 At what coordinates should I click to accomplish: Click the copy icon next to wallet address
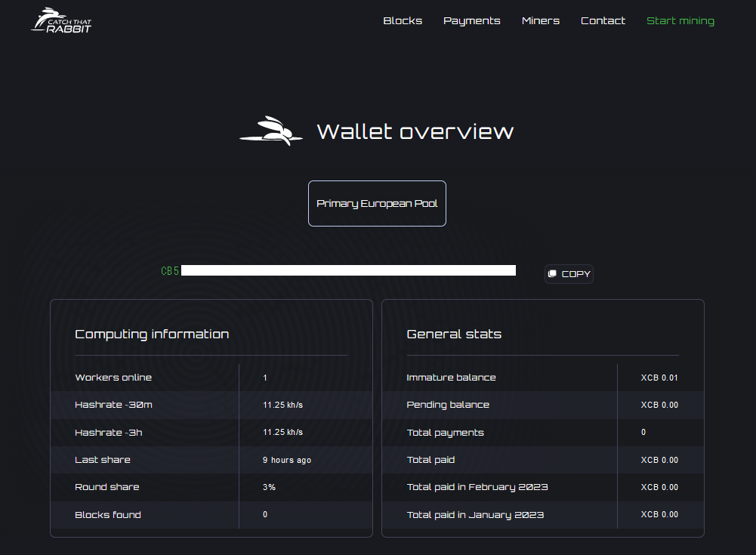coord(553,274)
